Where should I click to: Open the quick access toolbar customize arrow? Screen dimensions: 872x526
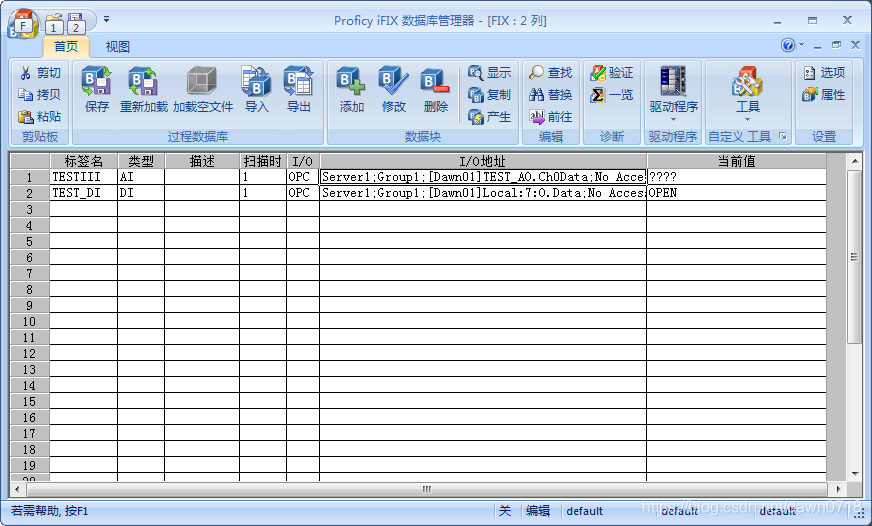[106, 19]
